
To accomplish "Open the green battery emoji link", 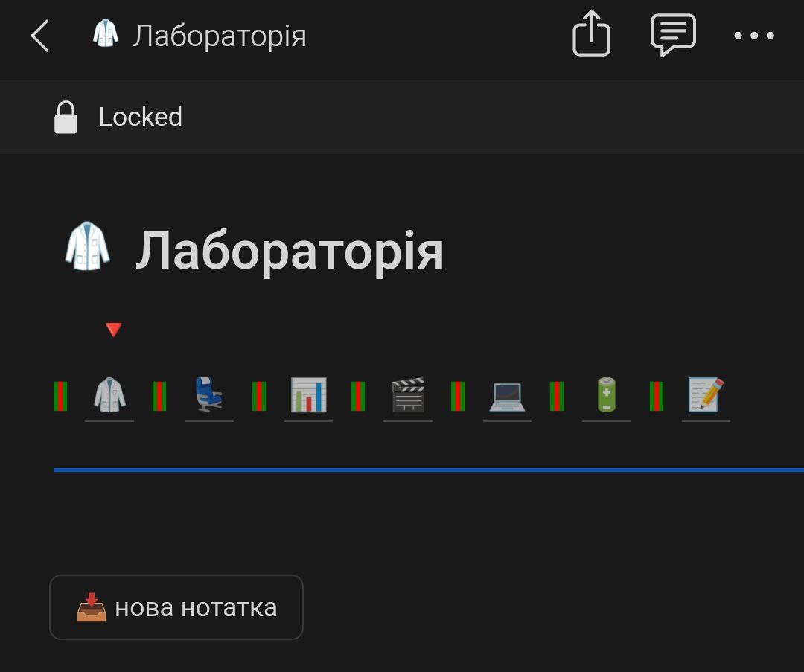I will (x=607, y=394).
